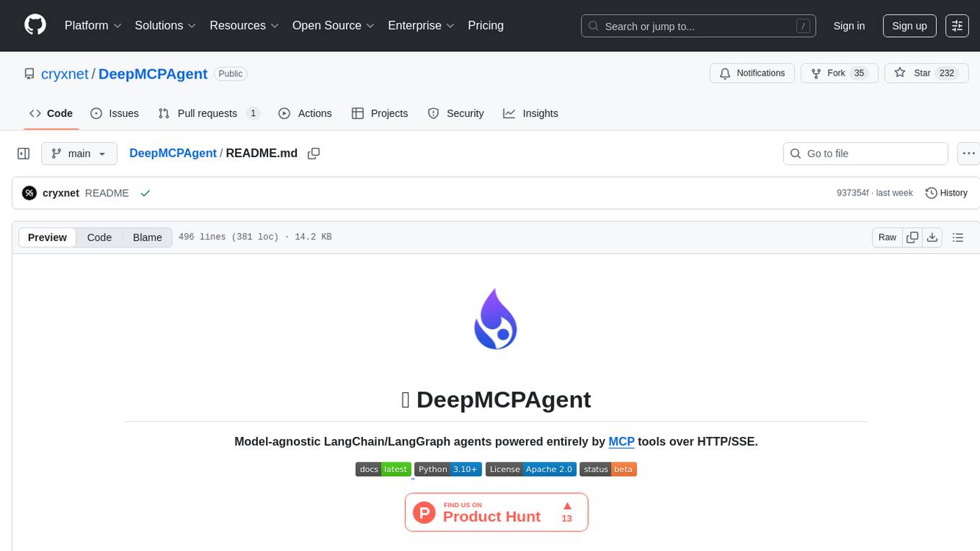Open the more file actions ellipsis
This screenshot has height=551, width=980.
click(x=968, y=154)
